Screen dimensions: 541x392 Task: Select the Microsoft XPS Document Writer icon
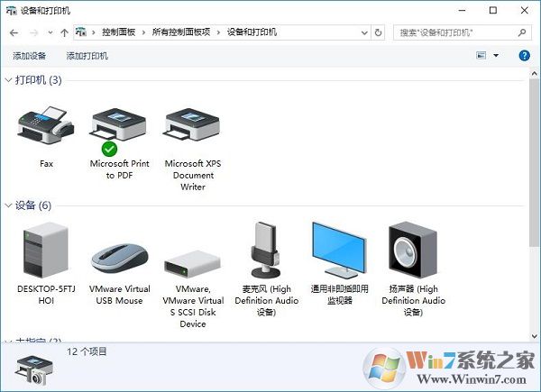(193, 124)
